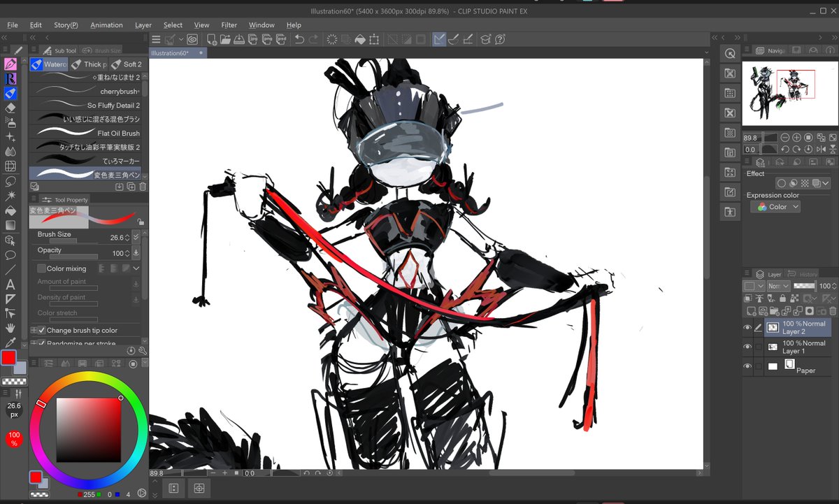
Task: Open the Filter menu
Action: [229, 25]
